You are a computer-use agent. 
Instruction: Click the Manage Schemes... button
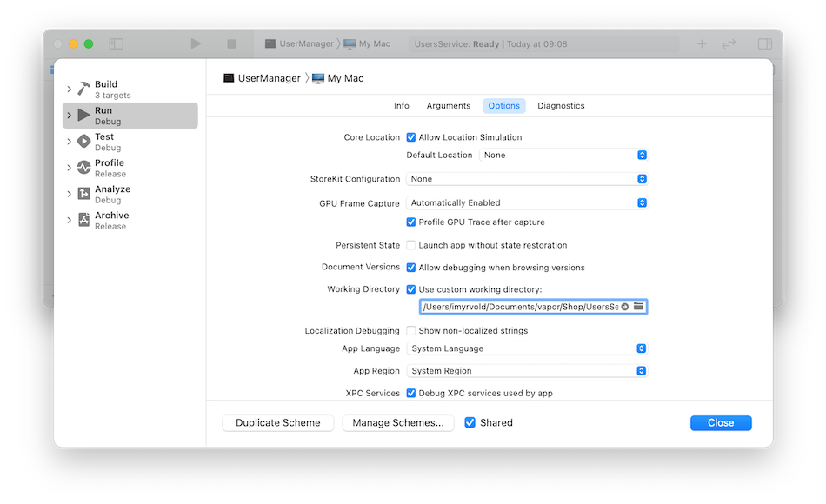pyautogui.click(x=398, y=423)
